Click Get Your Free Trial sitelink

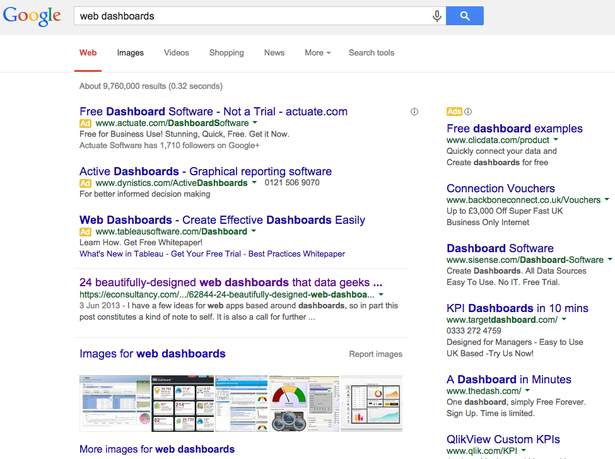(x=206, y=254)
